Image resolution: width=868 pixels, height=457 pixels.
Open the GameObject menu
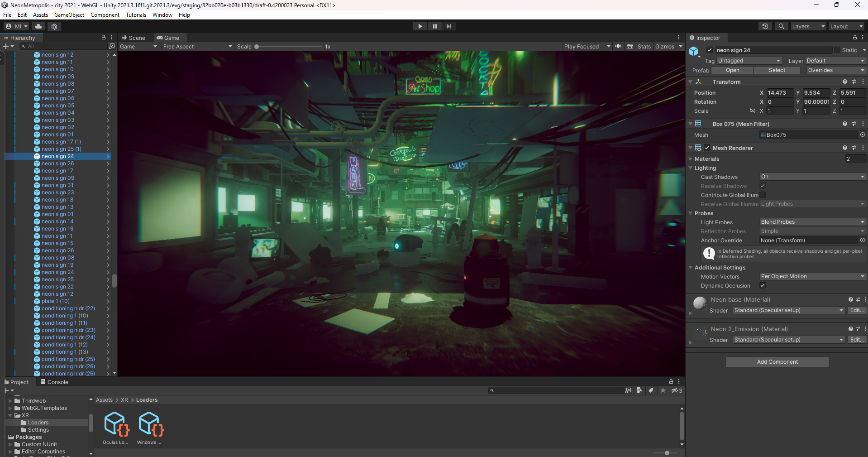pyautogui.click(x=69, y=15)
